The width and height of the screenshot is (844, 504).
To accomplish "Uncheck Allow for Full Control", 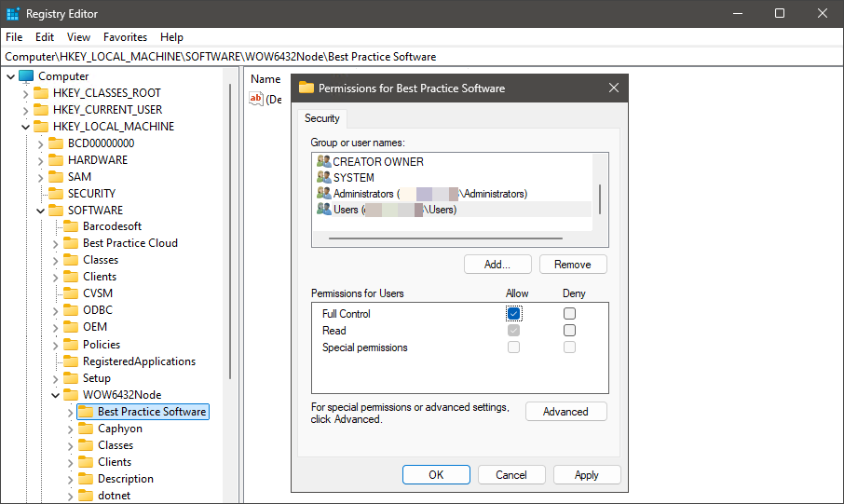I will 514,313.
